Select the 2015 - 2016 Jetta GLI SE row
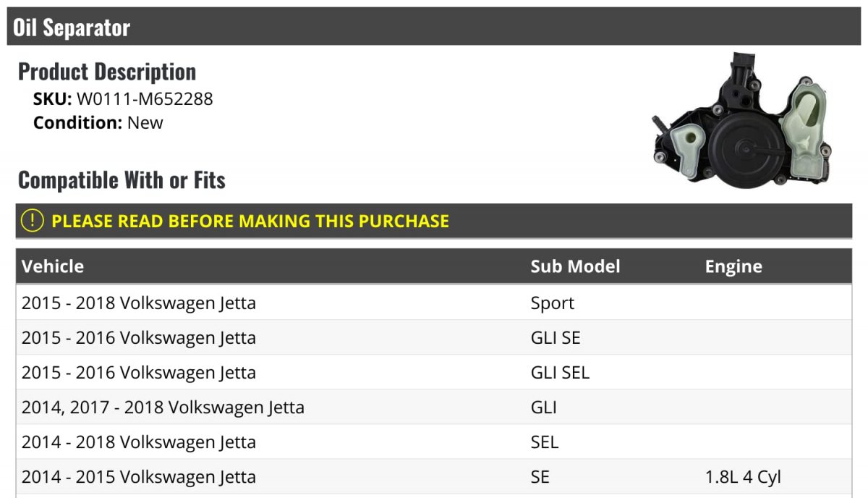The width and height of the screenshot is (868, 498). tap(434, 337)
